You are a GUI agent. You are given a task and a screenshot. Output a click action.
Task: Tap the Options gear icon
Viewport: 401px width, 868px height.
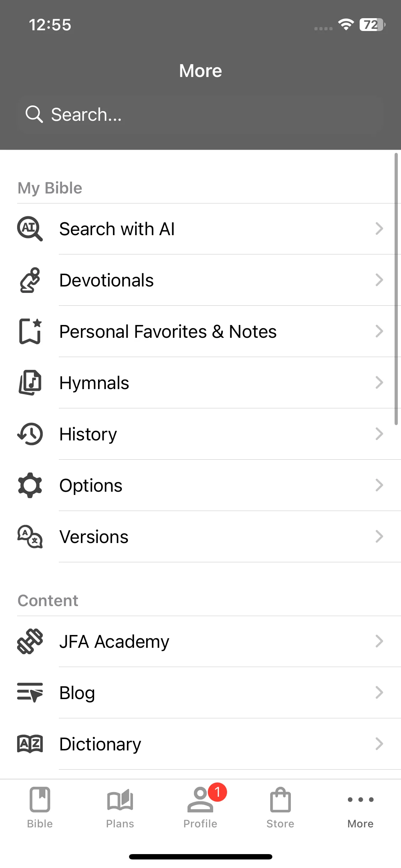click(30, 485)
